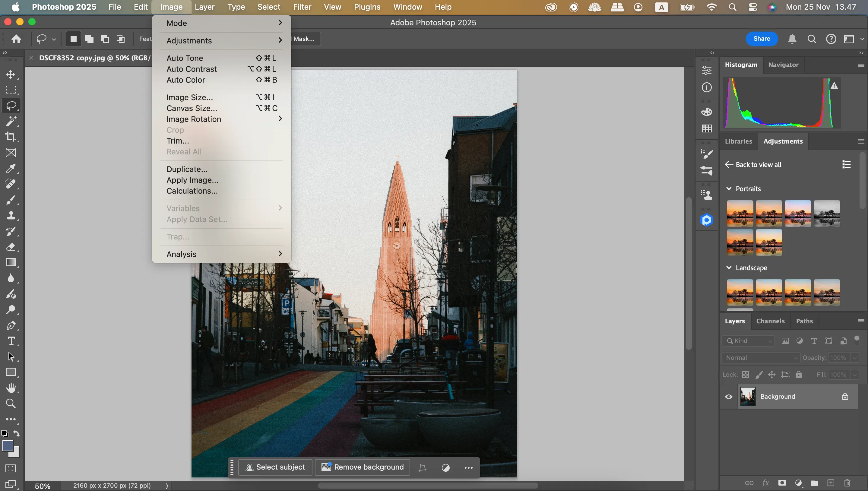This screenshot has width=868, height=491.
Task: Select the Lasso tool
Action: pyautogui.click(x=11, y=106)
